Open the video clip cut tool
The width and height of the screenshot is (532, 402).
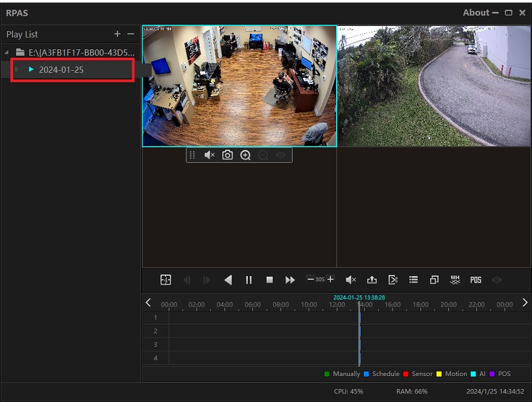click(x=393, y=280)
